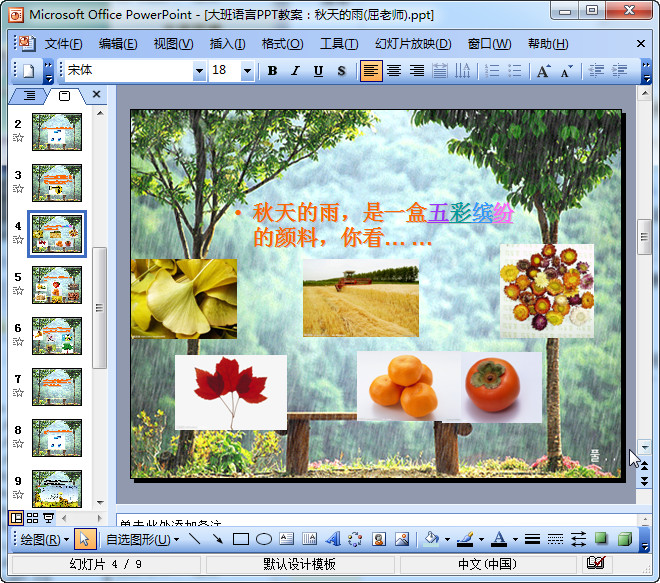The width and height of the screenshot is (660, 583).
Task: Click the Decrease Indent icon
Action: (x=596, y=70)
